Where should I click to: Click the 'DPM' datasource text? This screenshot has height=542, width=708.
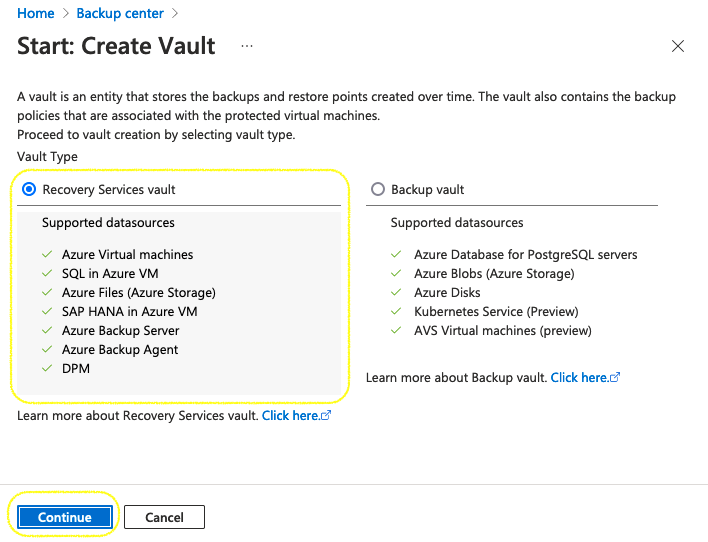76,369
